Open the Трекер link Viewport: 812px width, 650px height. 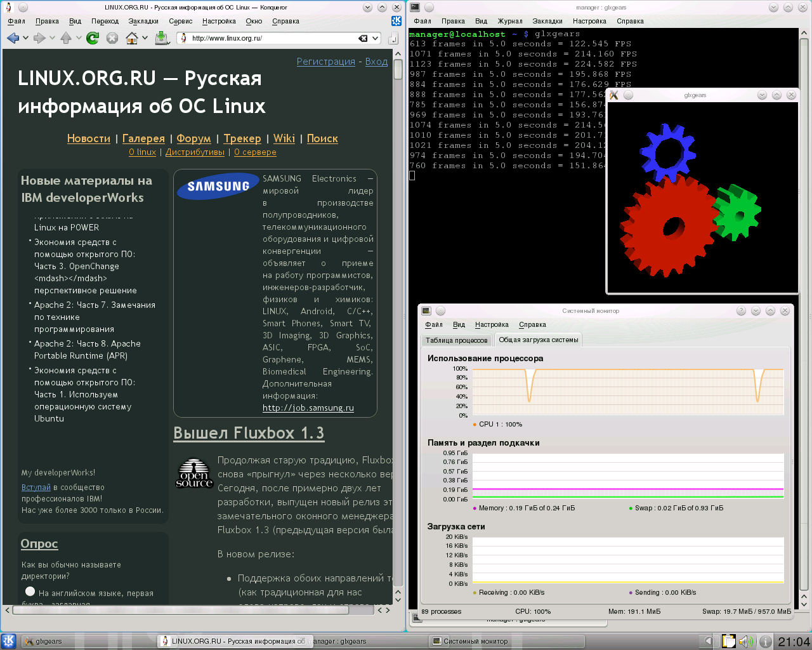(242, 138)
